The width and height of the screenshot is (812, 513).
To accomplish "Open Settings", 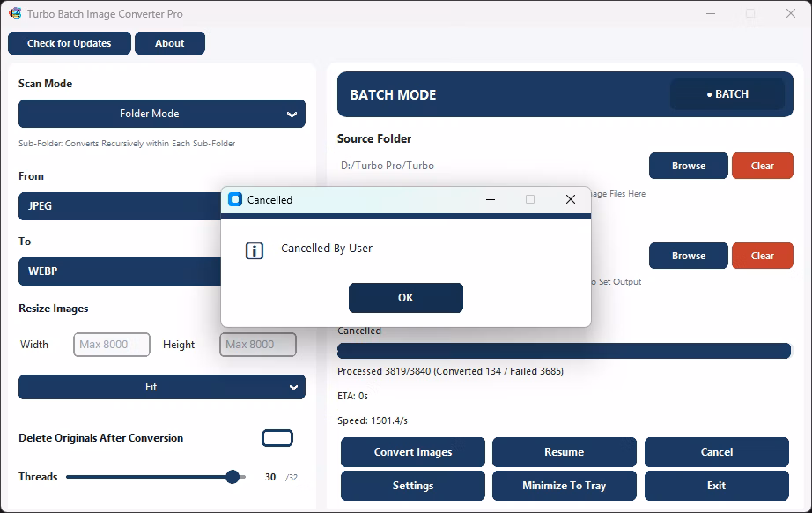I will pyautogui.click(x=413, y=486).
